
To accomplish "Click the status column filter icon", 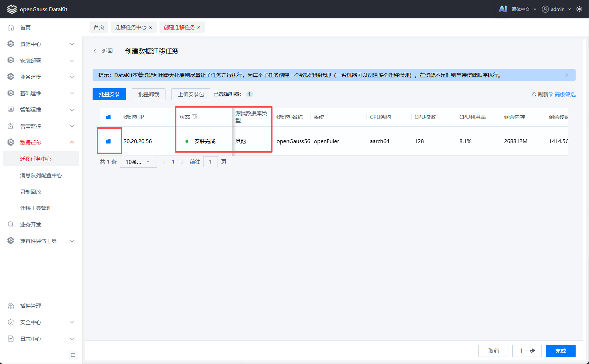I will 195,117.
